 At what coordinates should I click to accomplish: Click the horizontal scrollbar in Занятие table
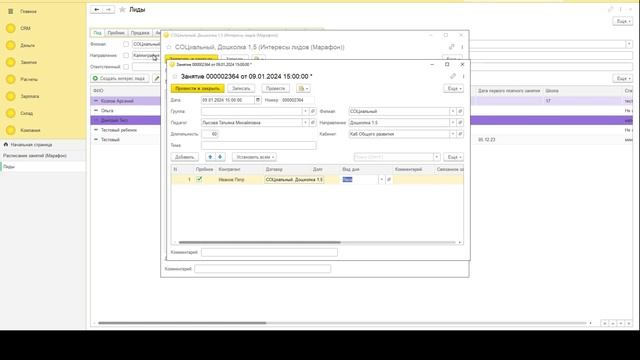[260, 242]
